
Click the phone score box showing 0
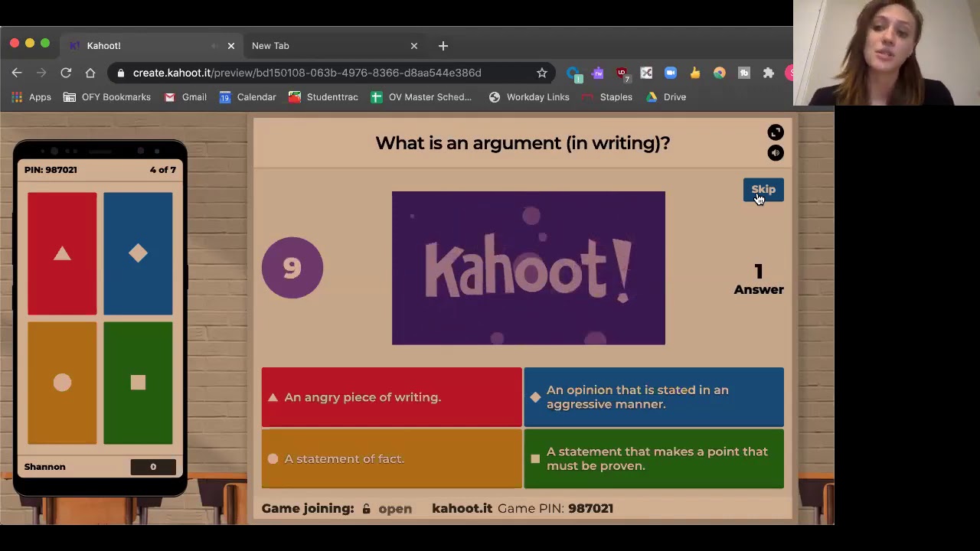(153, 467)
